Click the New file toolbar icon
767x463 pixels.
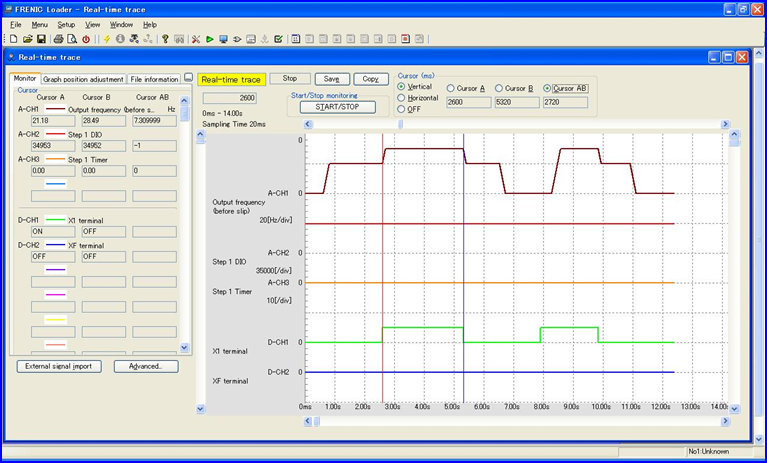click(12, 39)
